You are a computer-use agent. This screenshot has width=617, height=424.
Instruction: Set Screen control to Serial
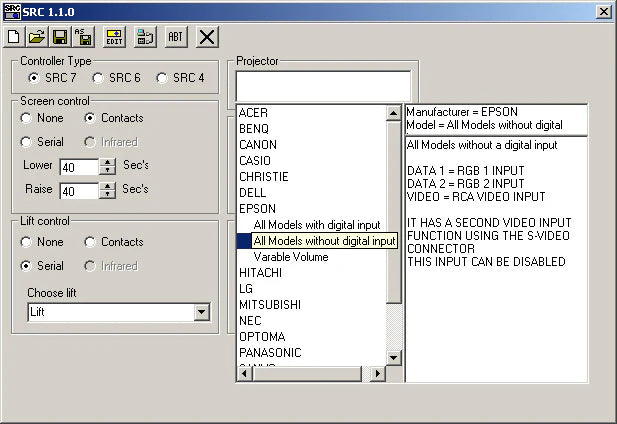[42, 142]
